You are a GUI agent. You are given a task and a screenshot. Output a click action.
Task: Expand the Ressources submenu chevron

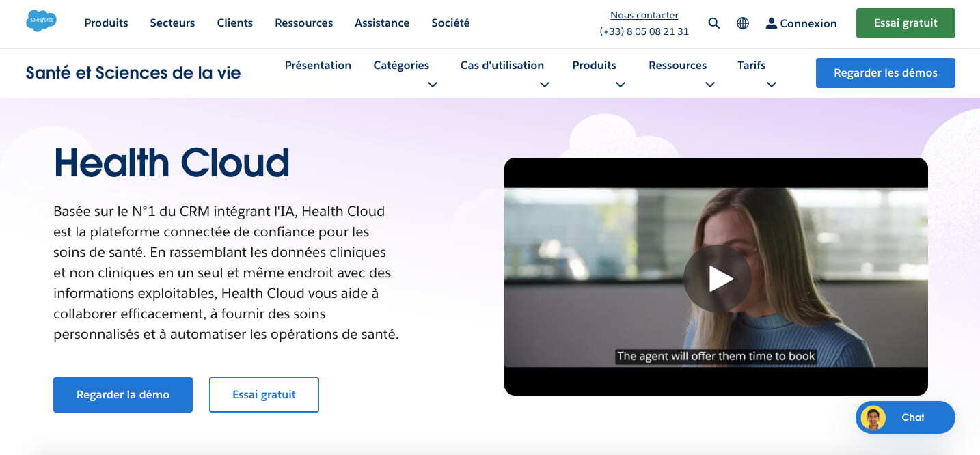pyautogui.click(x=710, y=85)
